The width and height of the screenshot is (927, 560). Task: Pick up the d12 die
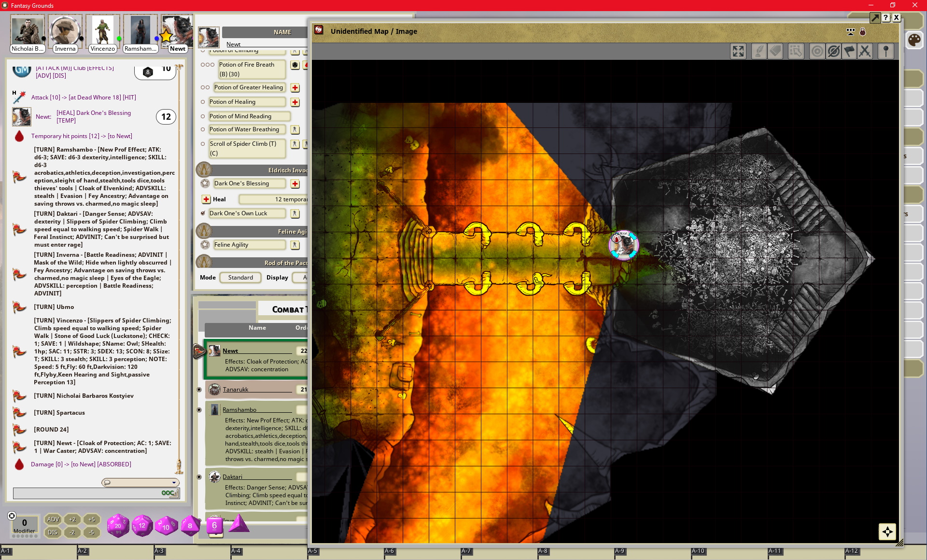pos(142,526)
